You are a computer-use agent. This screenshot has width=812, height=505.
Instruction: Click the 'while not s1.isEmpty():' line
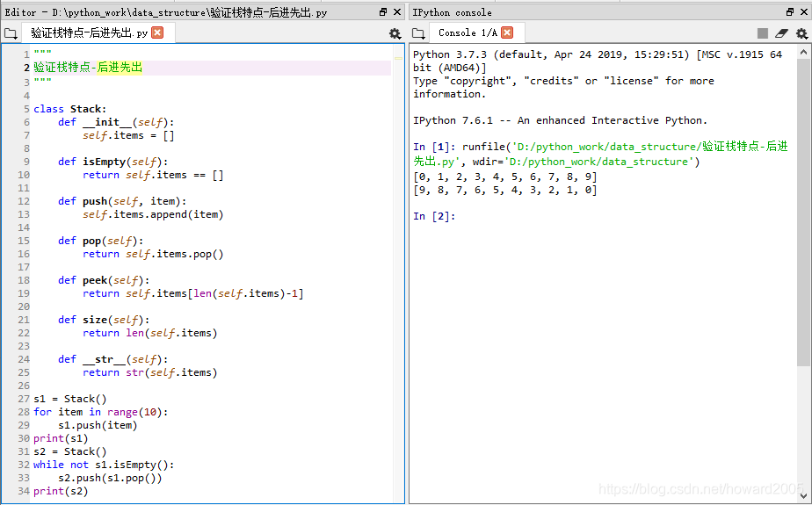point(104,465)
